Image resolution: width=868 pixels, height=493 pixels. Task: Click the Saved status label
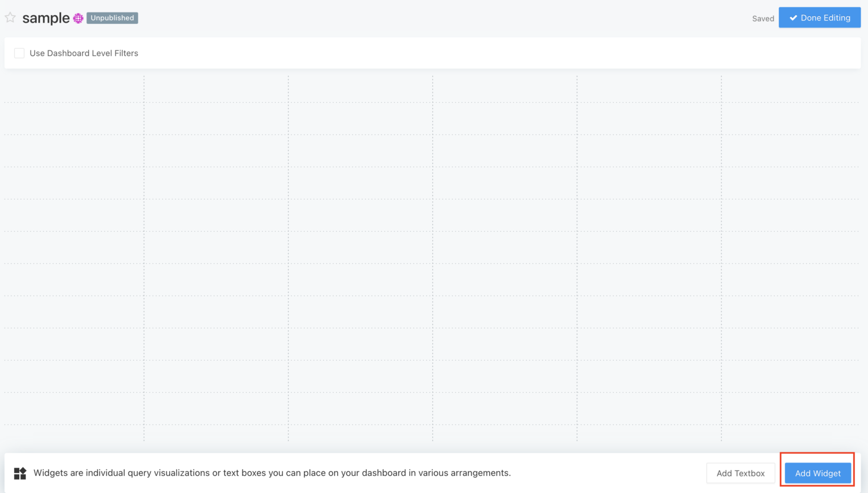click(763, 19)
